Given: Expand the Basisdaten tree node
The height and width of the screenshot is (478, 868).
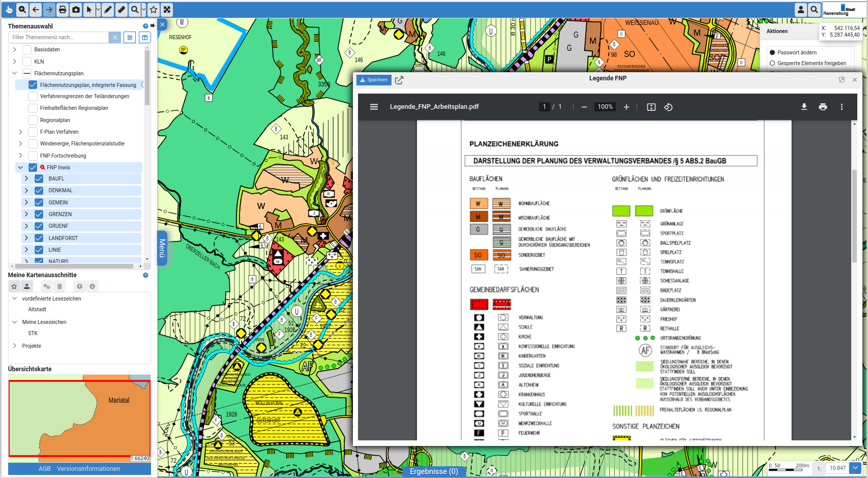Looking at the screenshot, I should (x=14, y=49).
